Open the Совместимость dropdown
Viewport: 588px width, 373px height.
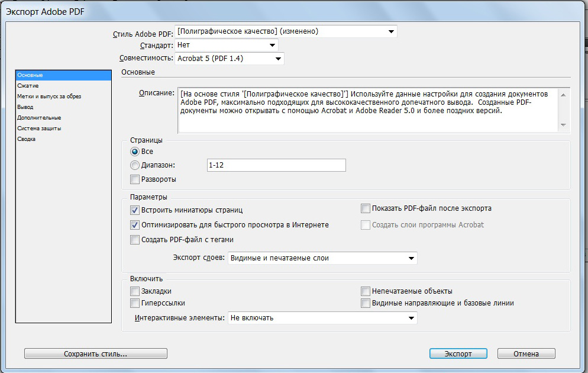tap(229, 59)
